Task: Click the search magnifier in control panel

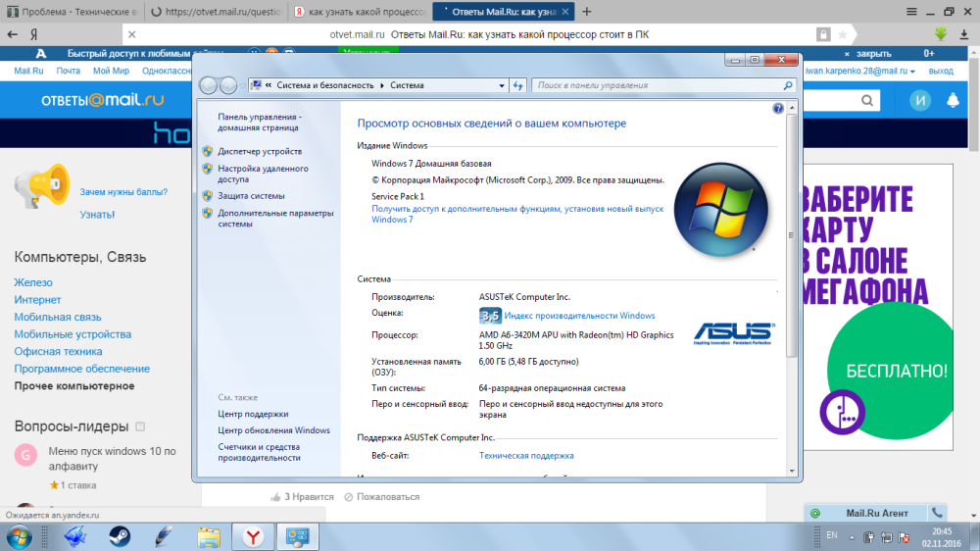Action: tap(788, 85)
